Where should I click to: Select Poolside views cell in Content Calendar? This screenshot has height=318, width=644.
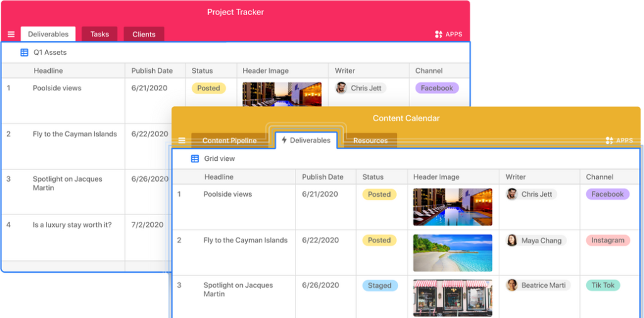[228, 194]
